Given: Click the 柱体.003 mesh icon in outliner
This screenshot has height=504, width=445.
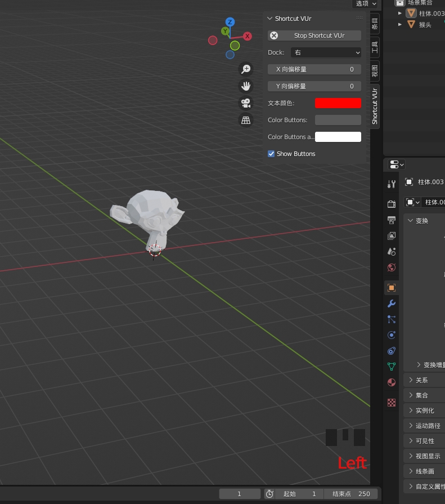Looking at the screenshot, I should click(x=411, y=13).
